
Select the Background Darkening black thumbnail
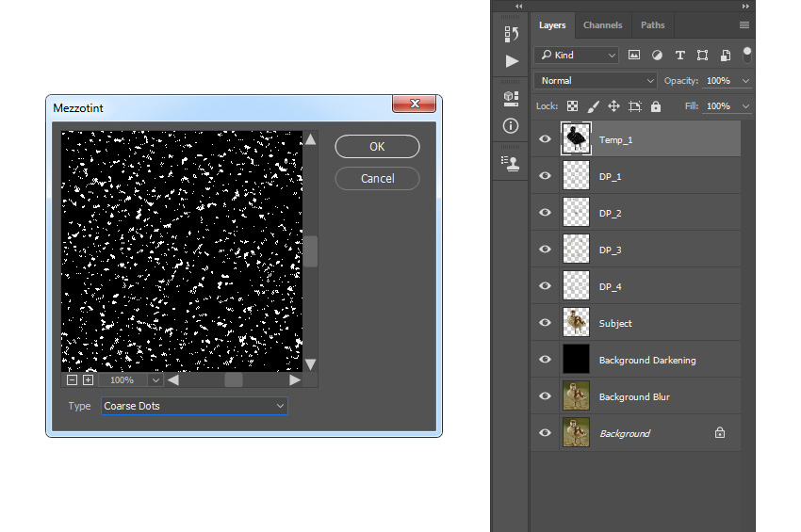[x=576, y=359]
